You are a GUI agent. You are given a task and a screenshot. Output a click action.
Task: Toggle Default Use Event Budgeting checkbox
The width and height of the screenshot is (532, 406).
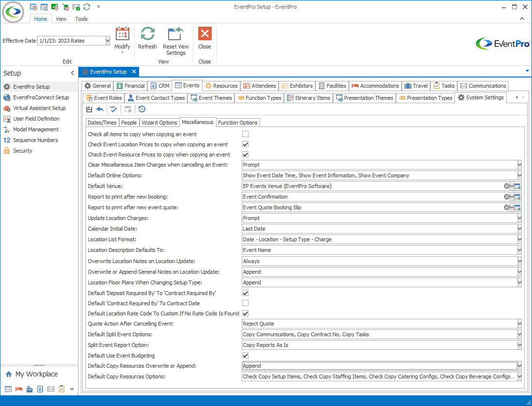point(245,355)
